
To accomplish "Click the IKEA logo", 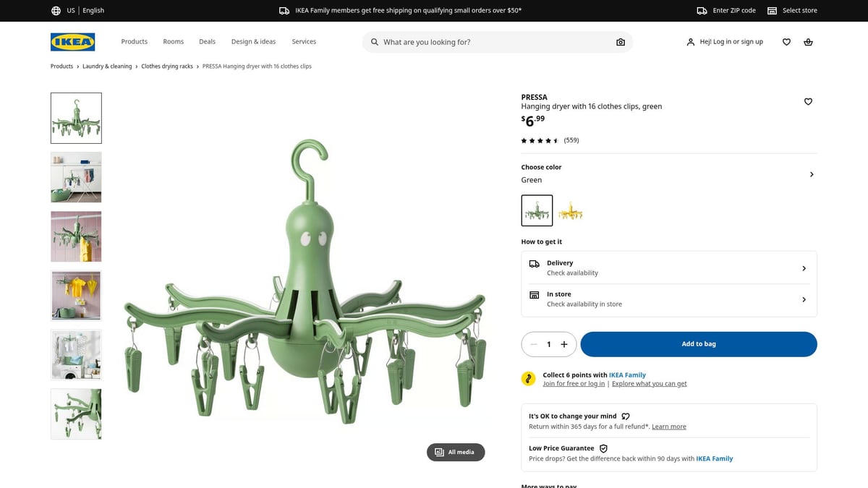I will (72, 42).
